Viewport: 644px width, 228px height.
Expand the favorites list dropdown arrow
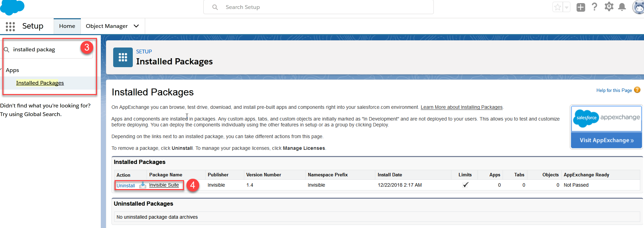click(567, 7)
